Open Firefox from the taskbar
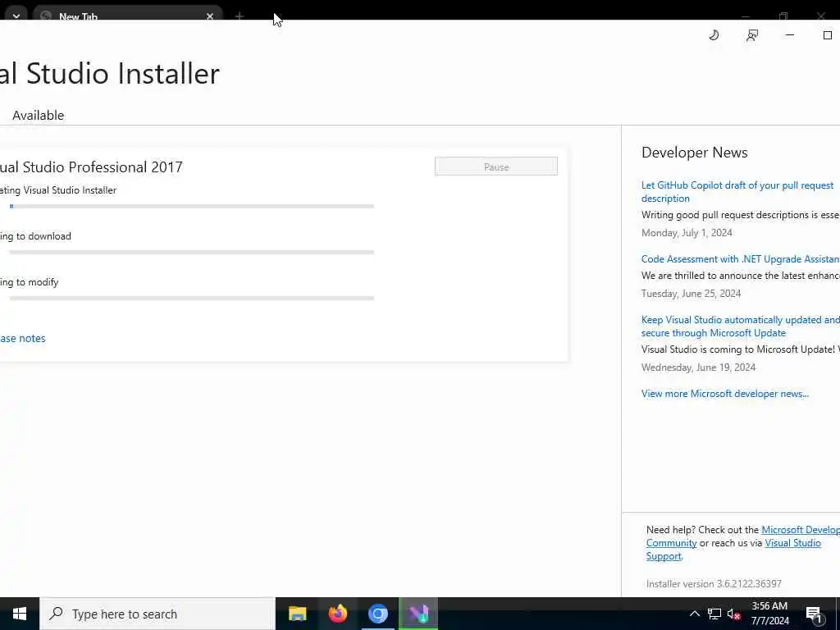 [337, 614]
